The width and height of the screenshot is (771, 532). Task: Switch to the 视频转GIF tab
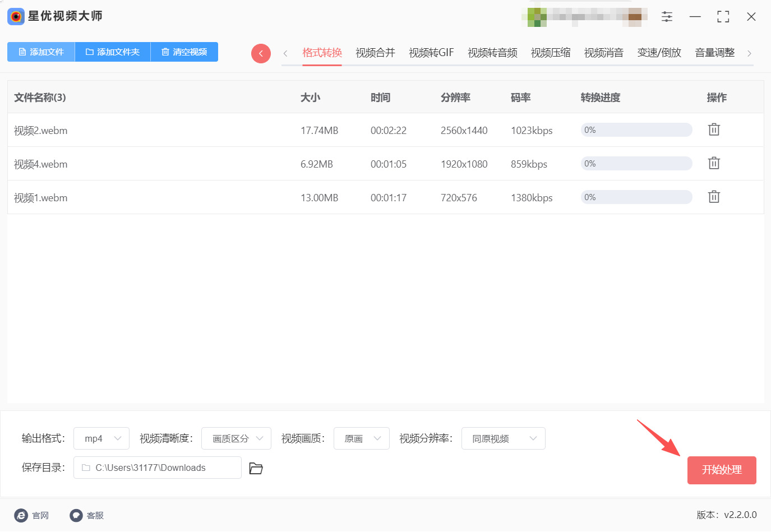click(x=431, y=53)
